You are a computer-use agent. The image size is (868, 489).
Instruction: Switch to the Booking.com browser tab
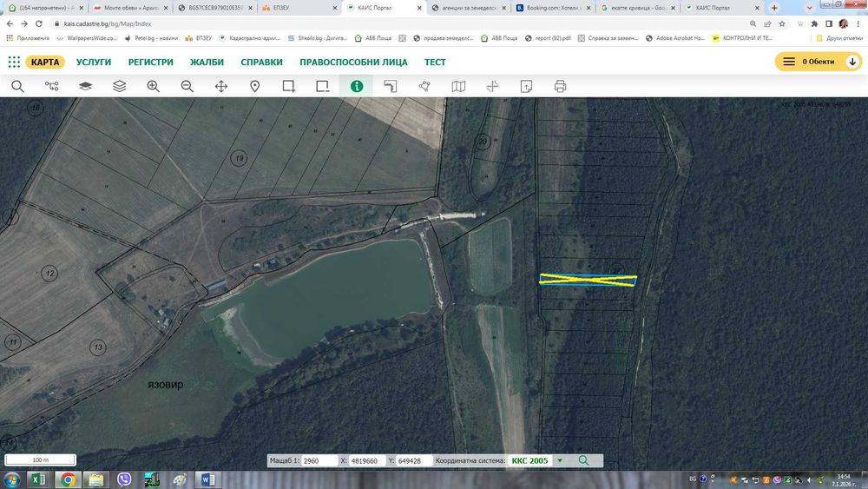coord(552,8)
